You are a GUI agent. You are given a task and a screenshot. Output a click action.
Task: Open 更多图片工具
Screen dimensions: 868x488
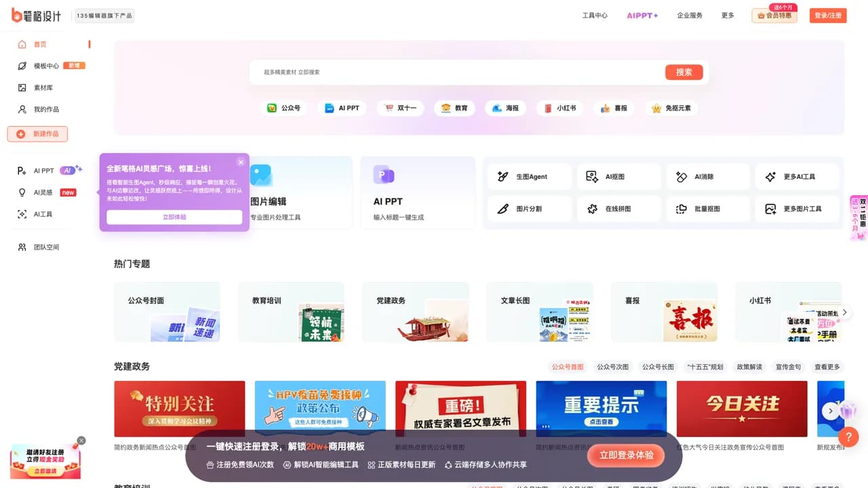[797, 209]
